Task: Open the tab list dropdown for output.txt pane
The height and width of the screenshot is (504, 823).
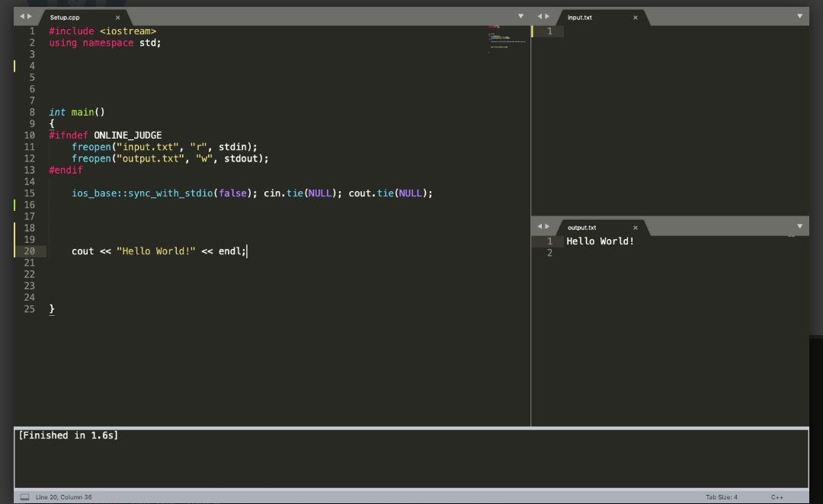Action: [799, 226]
